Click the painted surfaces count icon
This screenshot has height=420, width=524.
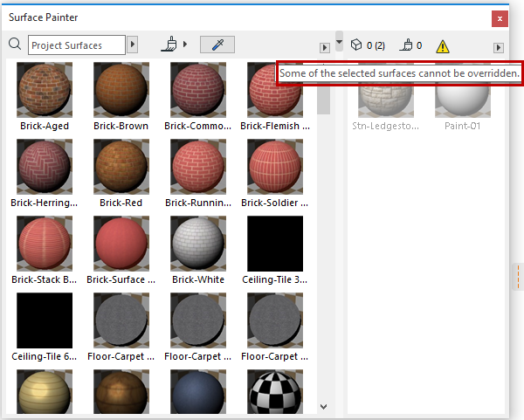pyautogui.click(x=406, y=45)
